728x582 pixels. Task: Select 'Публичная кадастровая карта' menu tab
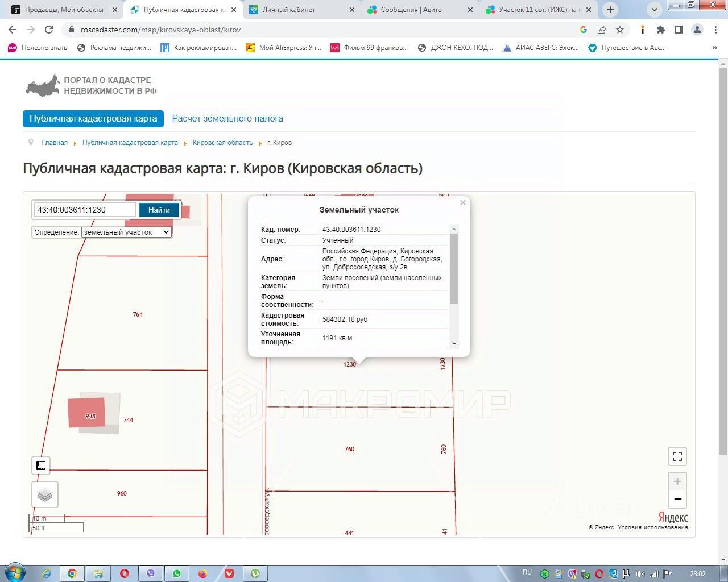pos(93,119)
